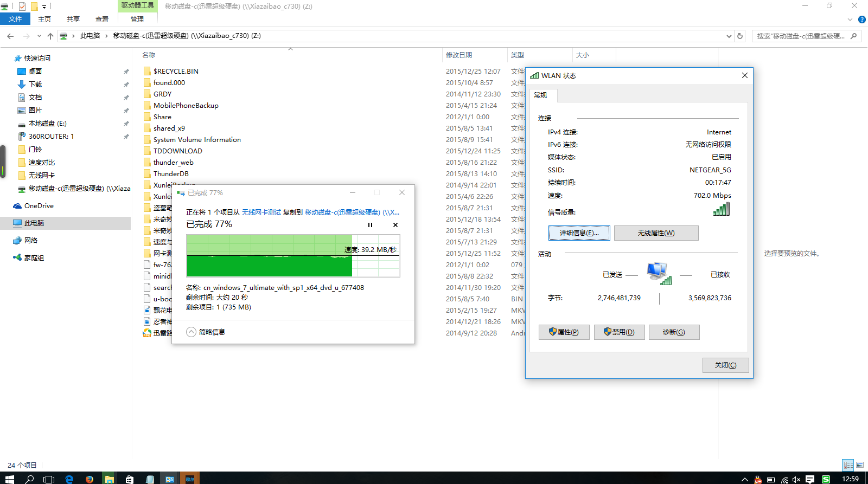Select OneDrive in navigation pane

coord(39,206)
